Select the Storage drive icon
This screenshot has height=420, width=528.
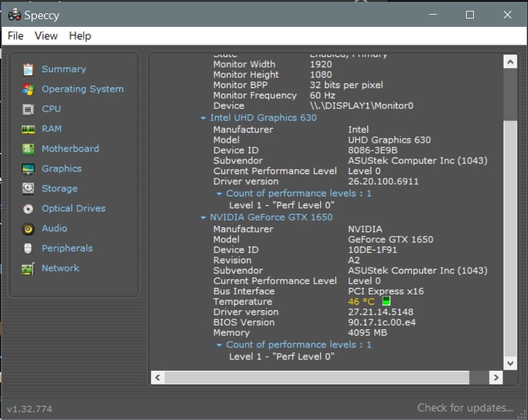[28, 189]
